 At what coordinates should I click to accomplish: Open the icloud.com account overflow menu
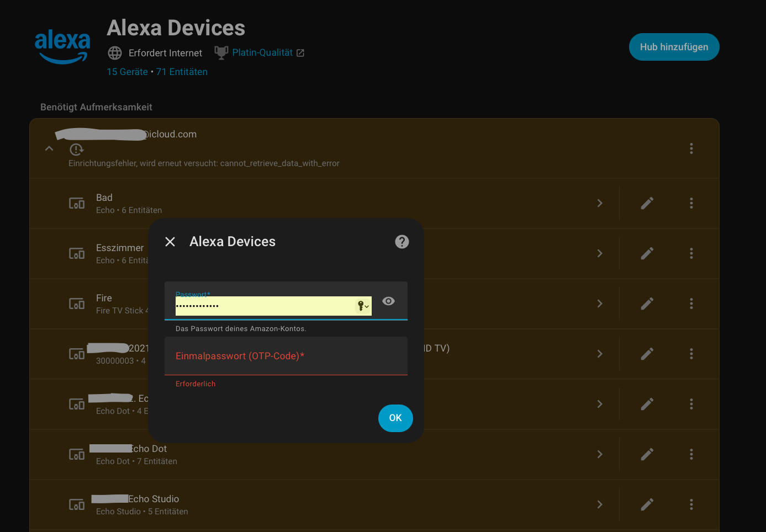pos(691,148)
